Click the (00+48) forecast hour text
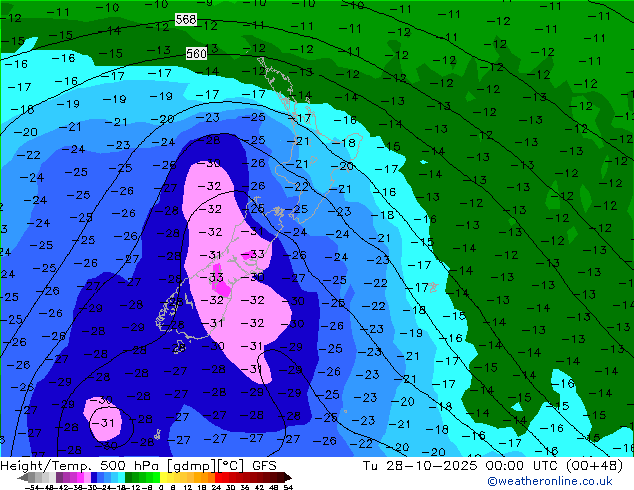634x490 pixels. (594, 466)
